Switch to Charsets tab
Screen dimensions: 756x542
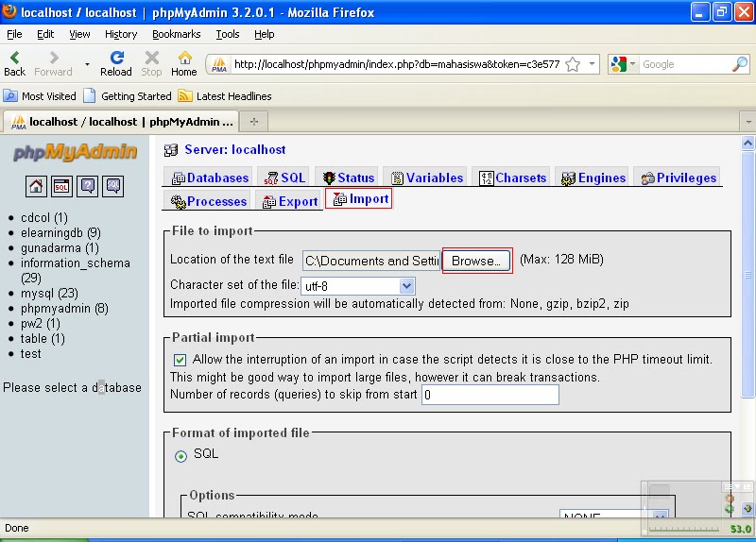(512, 178)
